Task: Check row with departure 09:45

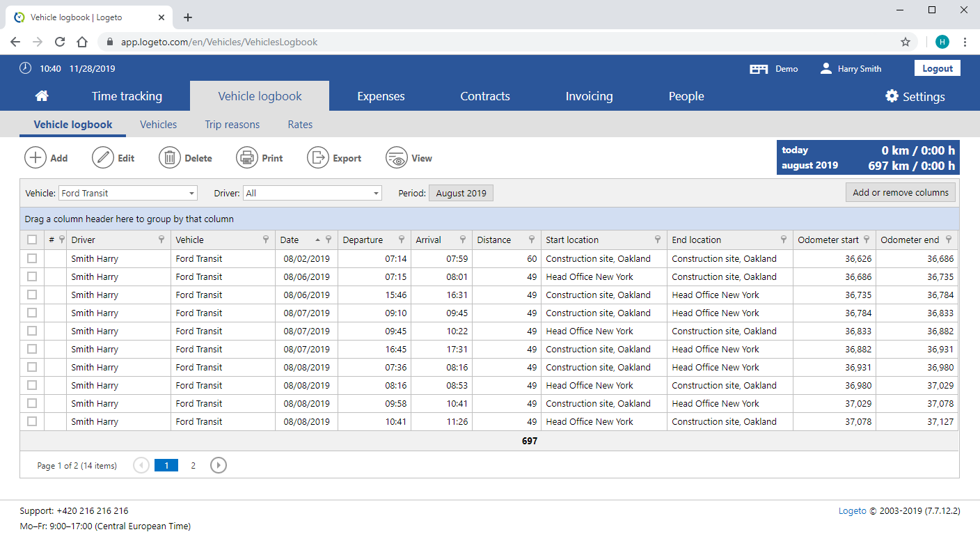Action: click(x=32, y=331)
